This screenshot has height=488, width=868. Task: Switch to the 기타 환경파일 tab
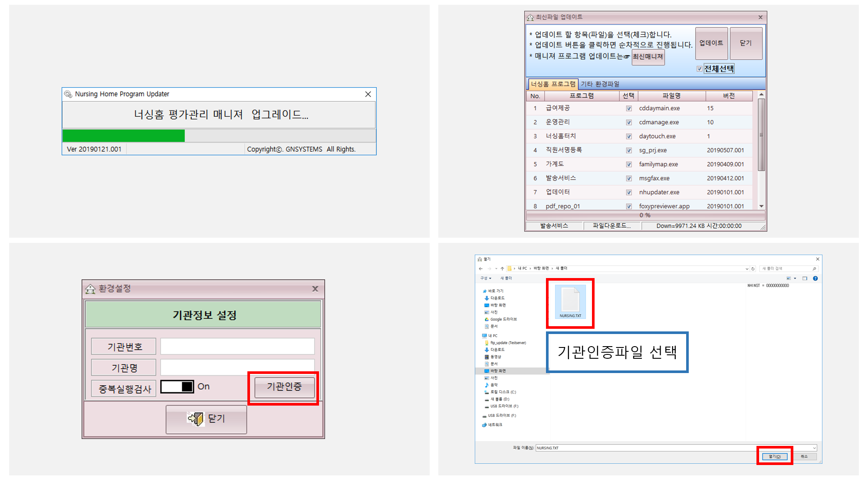click(600, 84)
